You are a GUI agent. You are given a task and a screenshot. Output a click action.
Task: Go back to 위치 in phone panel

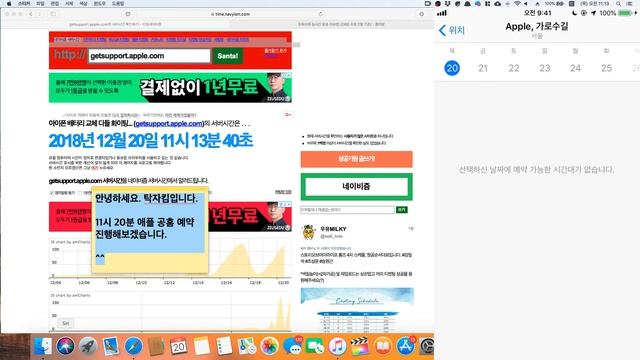(x=451, y=30)
